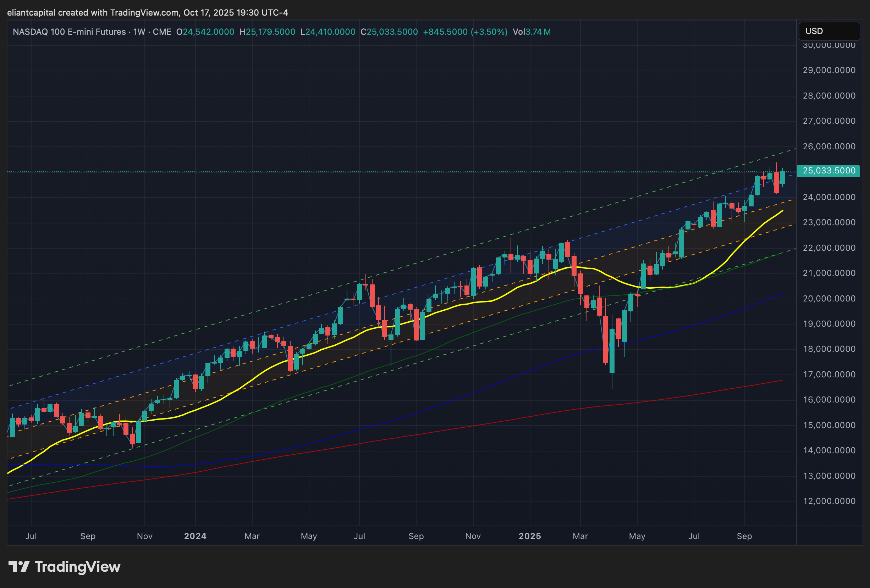Click the latest green weekly candle
870x588 pixels.
[x=782, y=178]
